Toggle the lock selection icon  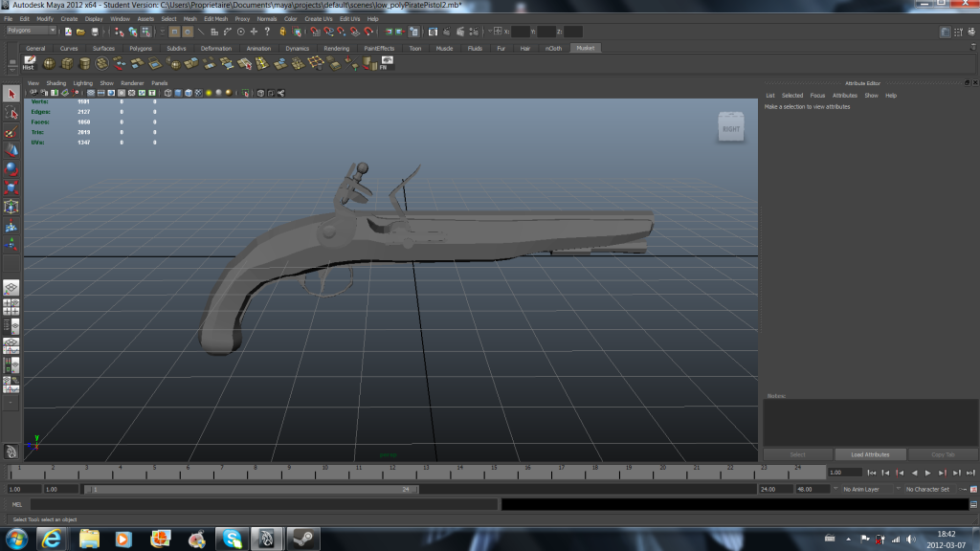tap(282, 32)
